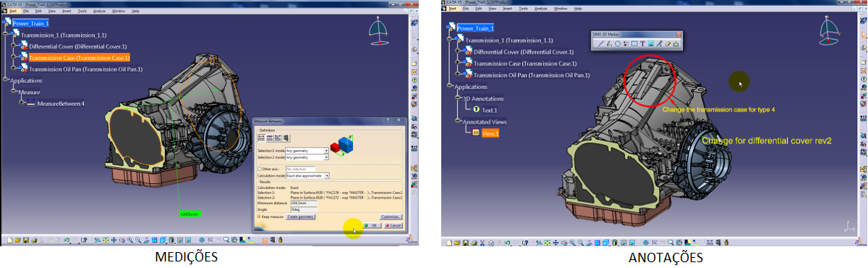Toggle the Keep measure checkbox

coord(259,217)
